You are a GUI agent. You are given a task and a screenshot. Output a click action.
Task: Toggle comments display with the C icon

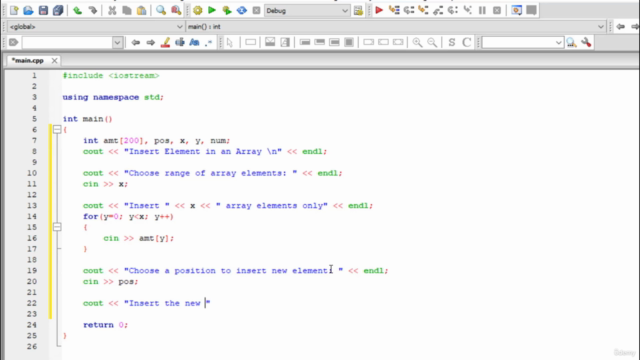(x=466, y=42)
